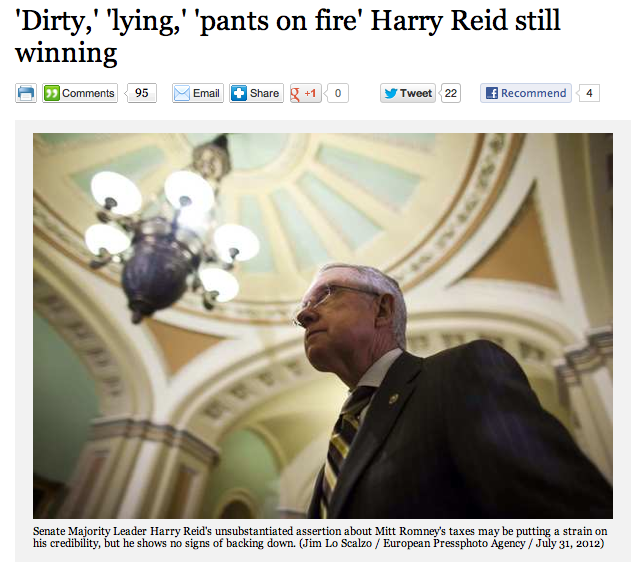Click the blue plus share icon
The width and height of the screenshot is (640, 568).
coord(238,93)
